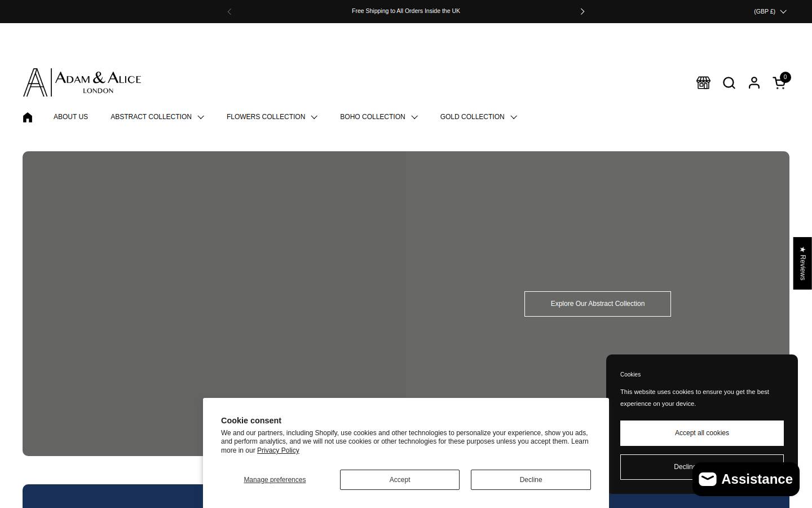Open the search magnifier icon
The width and height of the screenshot is (812, 508).
coord(729,83)
